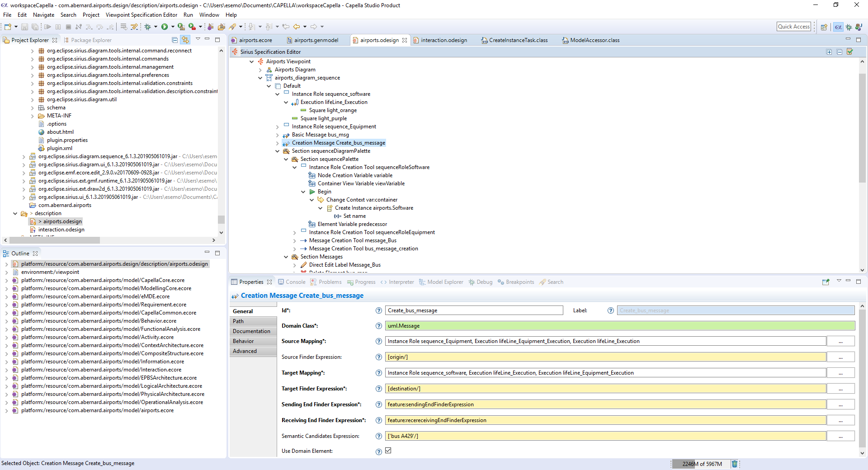Screen dimensions: 868x470
Task: Expand Message Creation Tool message_Bus node
Action: [295, 240]
